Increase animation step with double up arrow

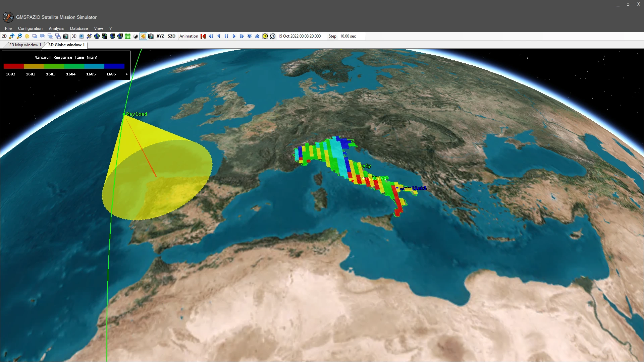[x=257, y=36]
